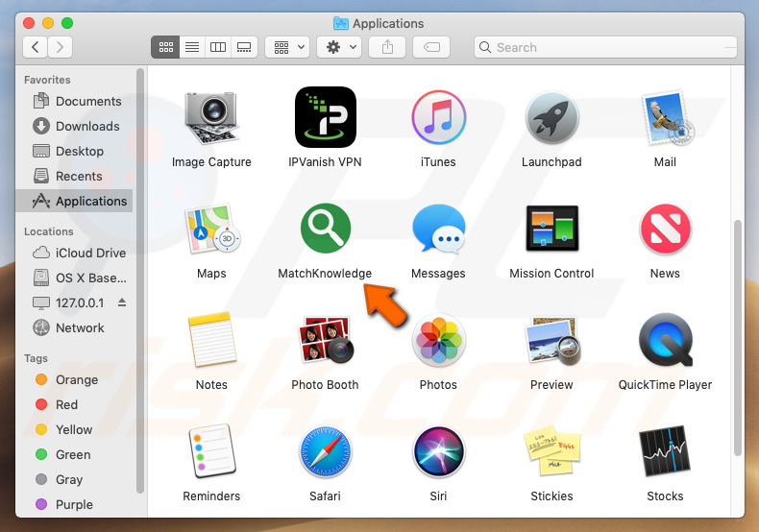Click the News app icon
759x532 pixels.
tap(665, 229)
